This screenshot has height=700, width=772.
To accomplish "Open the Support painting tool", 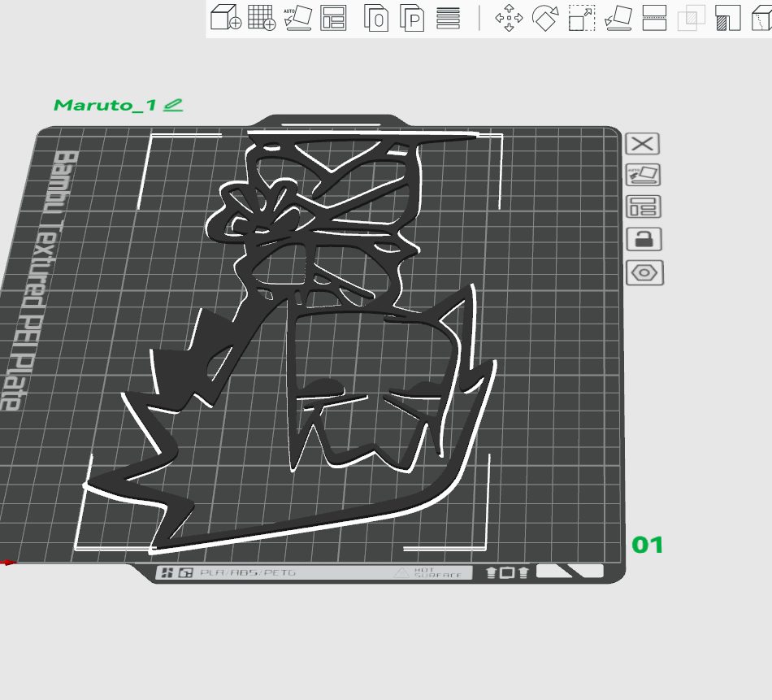I will 728,18.
